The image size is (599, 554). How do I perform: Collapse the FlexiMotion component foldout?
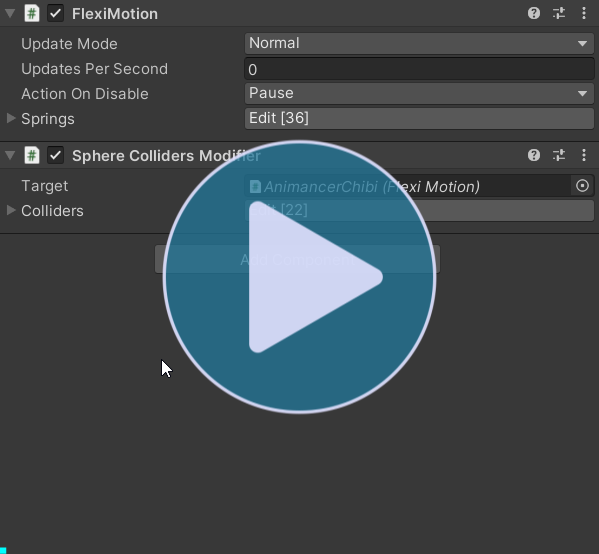click(x=10, y=13)
